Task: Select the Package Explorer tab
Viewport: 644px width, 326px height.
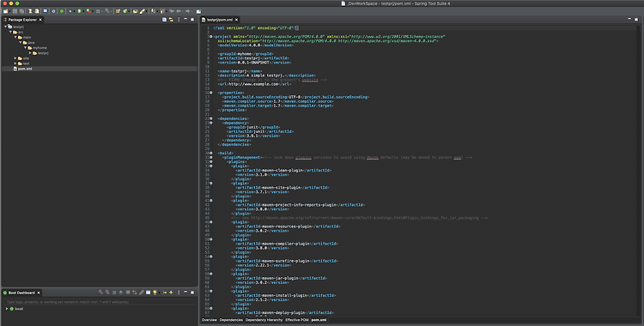Action: (x=22, y=20)
